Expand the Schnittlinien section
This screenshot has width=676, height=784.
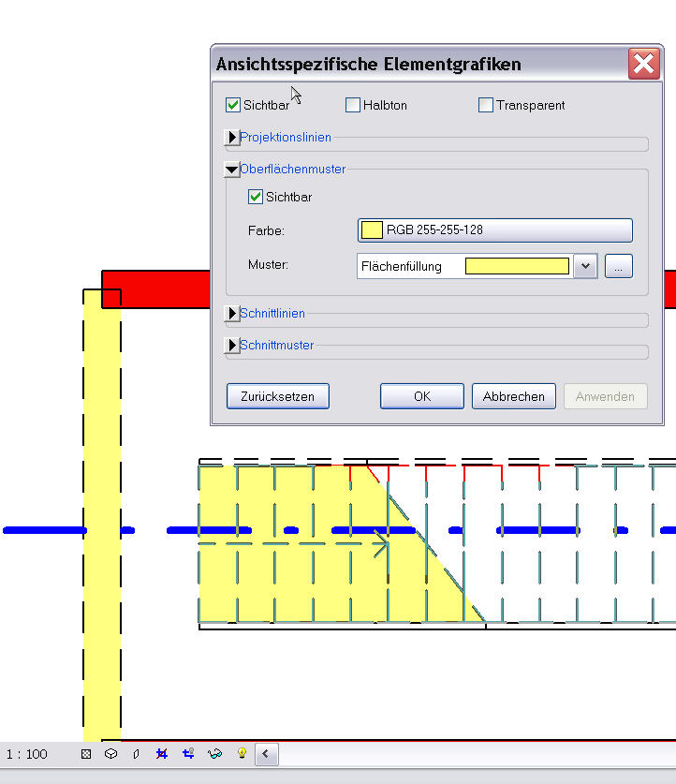pyautogui.click(x=232, y=313)
